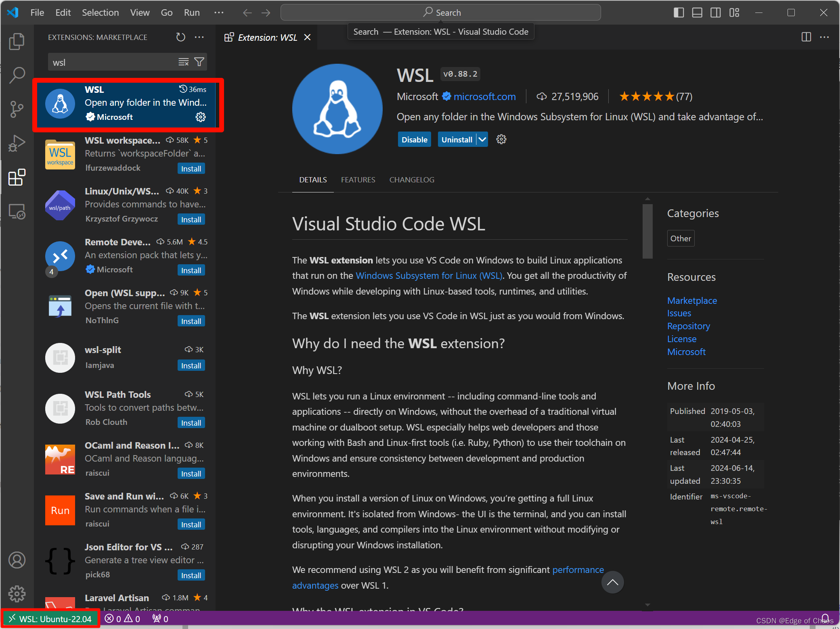Click the Other category tag
Screen dimensions: 840x629
click(x=681, y=238)
